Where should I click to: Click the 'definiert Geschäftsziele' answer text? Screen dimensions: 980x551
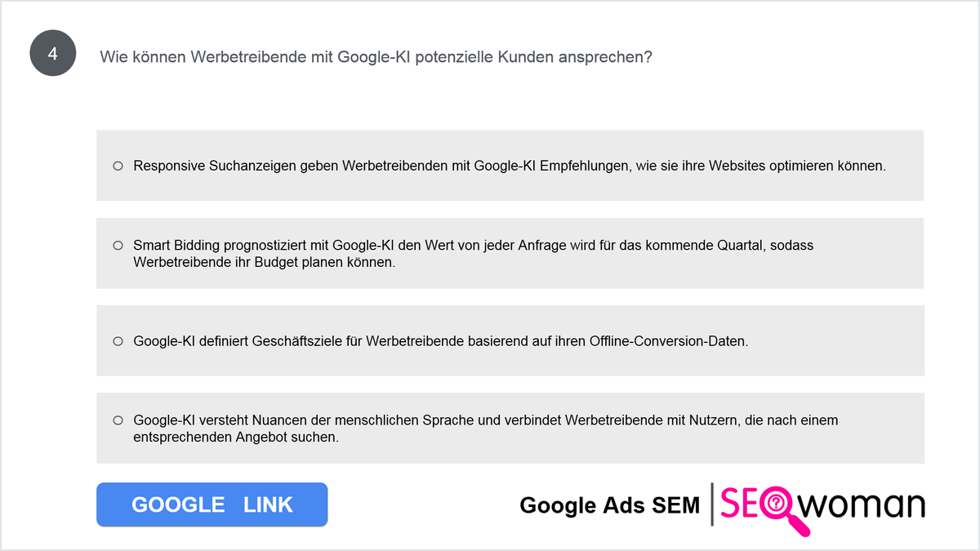(x=441, y=341)
